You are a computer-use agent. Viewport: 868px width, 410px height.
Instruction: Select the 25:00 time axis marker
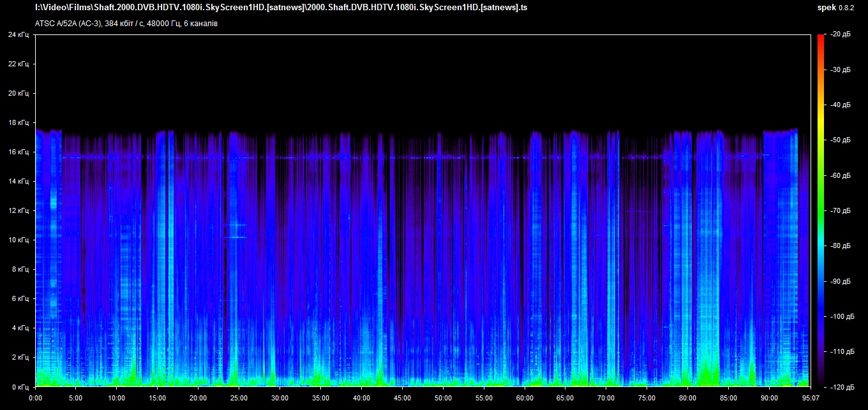[239, 397]
